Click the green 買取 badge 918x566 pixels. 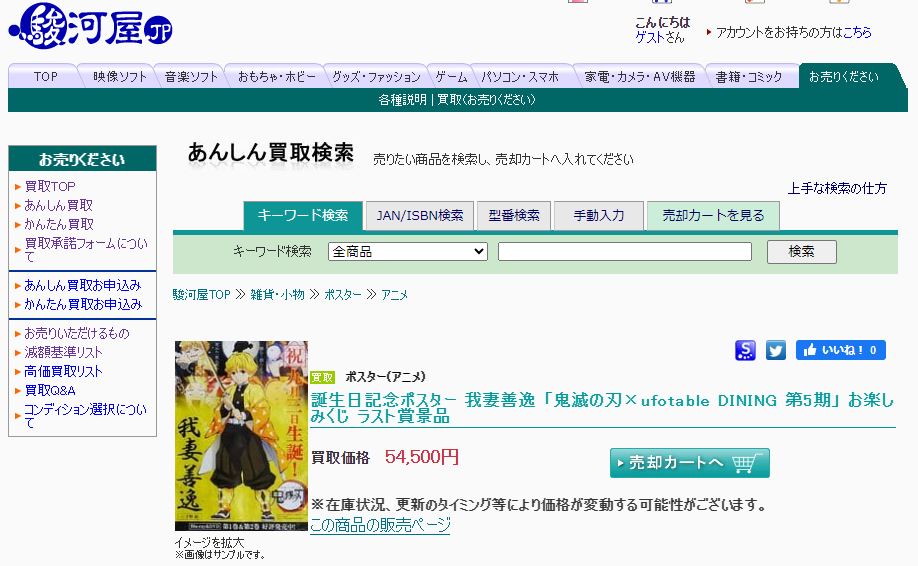322,377
